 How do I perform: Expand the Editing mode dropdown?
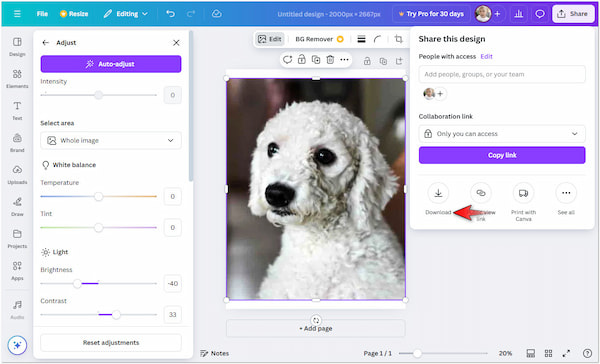126,14
